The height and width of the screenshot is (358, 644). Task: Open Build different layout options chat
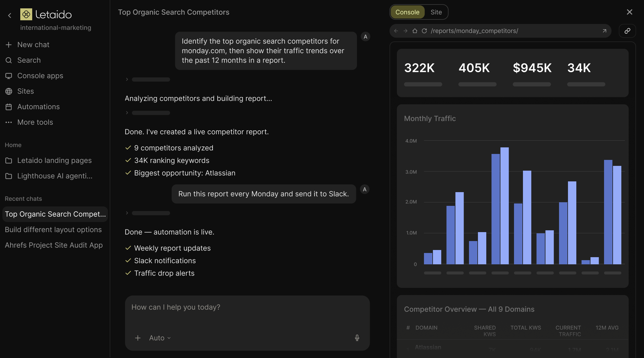click(53, 229)
